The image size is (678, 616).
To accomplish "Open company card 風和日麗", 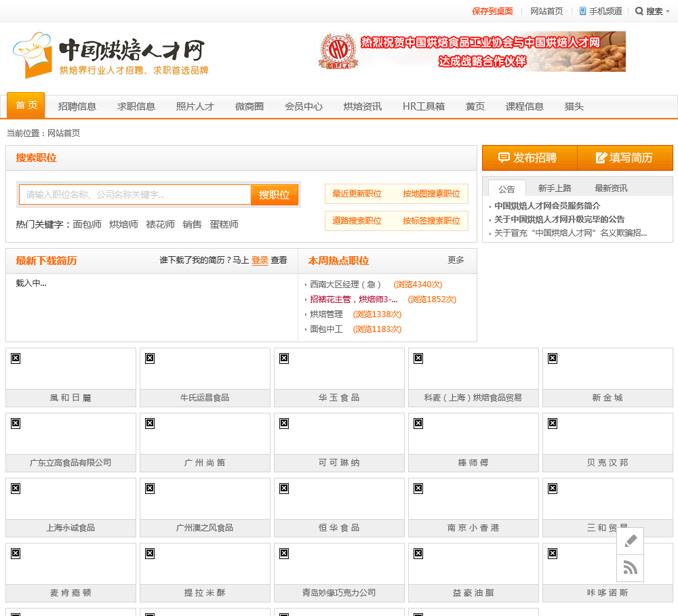I will coord(71,377).
